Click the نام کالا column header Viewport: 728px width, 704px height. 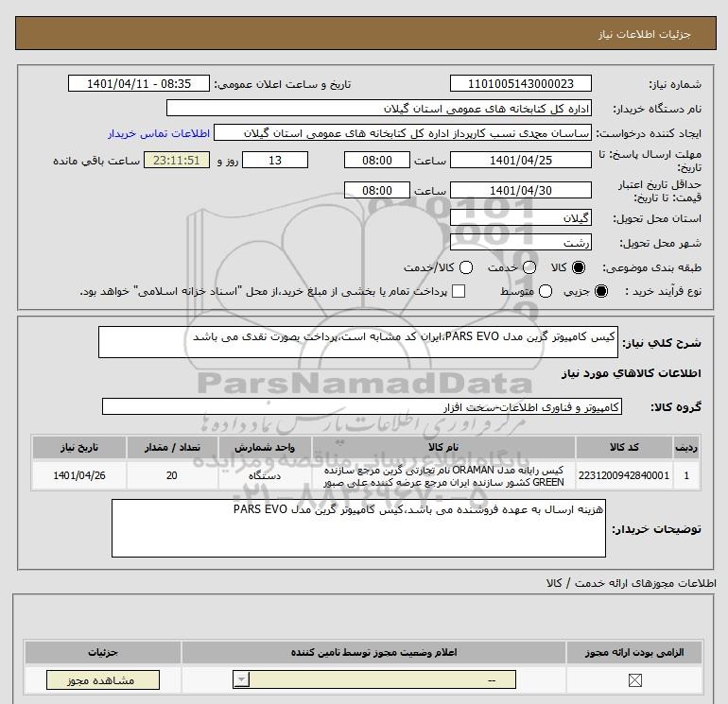tap(443, 447)
